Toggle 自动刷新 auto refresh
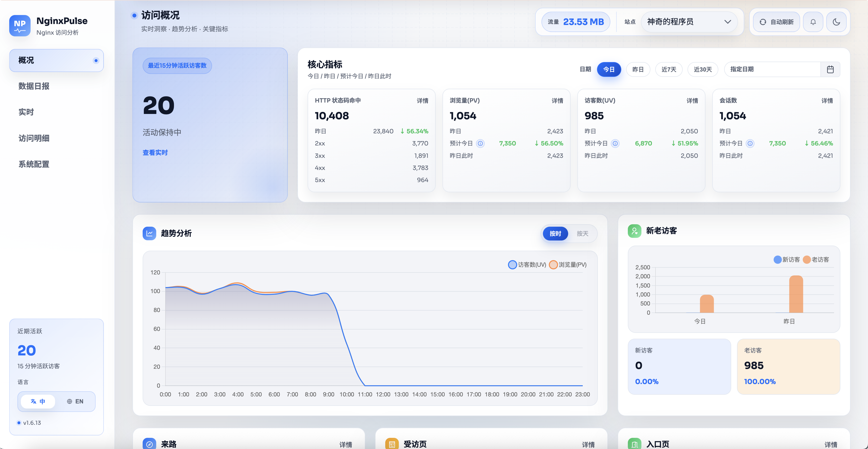The height and width of the screenshot is (449, 868). click(x=776, y=22)
